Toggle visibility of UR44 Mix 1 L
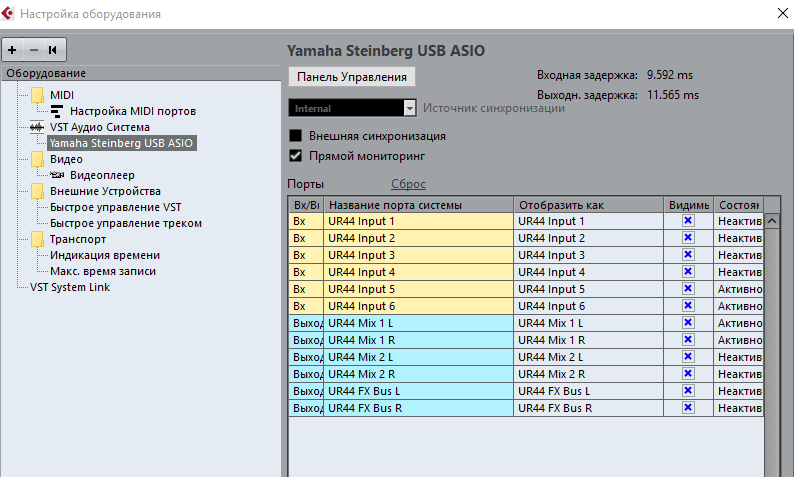 pyautogui.click(x=688, y=323)
